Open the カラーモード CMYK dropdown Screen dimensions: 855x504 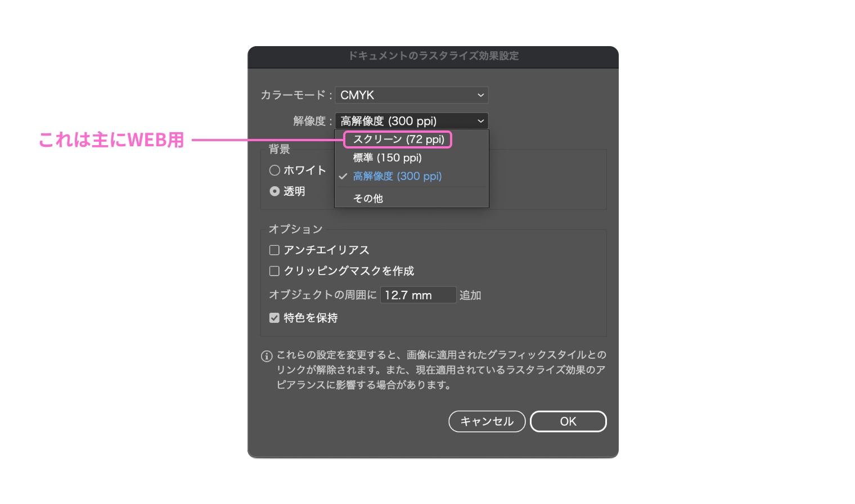click(x=411, y=95)
